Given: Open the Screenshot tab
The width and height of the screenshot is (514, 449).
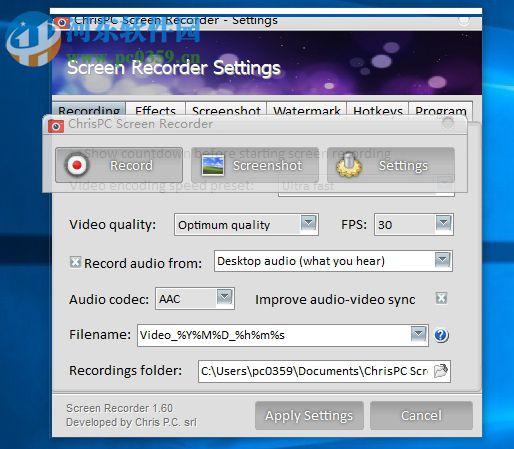Looking at the screenshot, I should (226, 110).
